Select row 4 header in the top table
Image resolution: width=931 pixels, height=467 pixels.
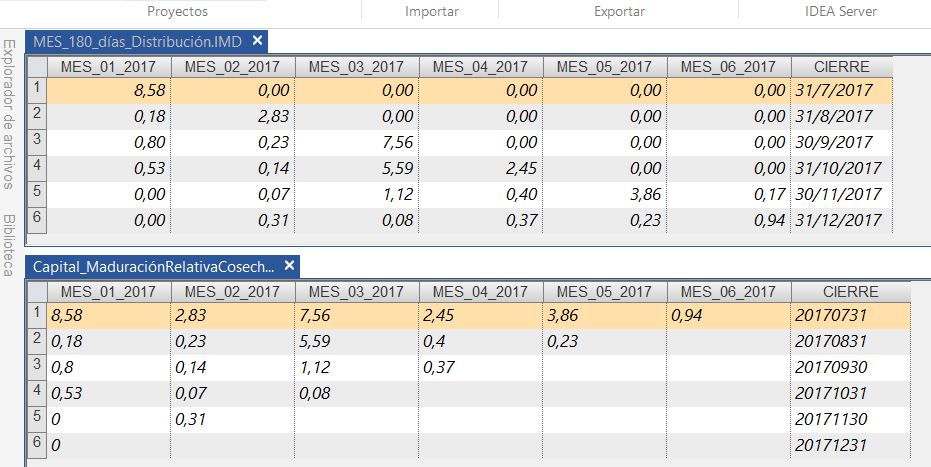36,166
